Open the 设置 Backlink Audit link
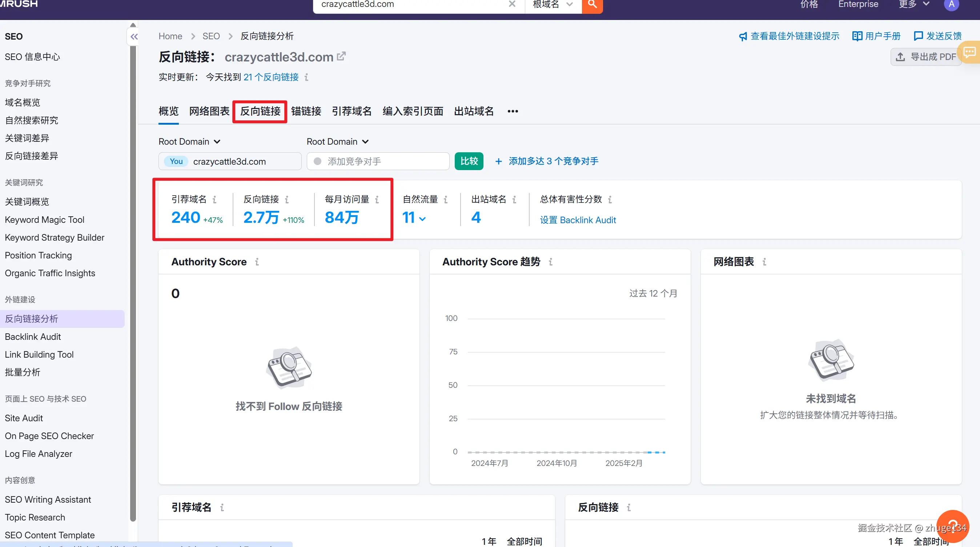 tap(578, 220)
